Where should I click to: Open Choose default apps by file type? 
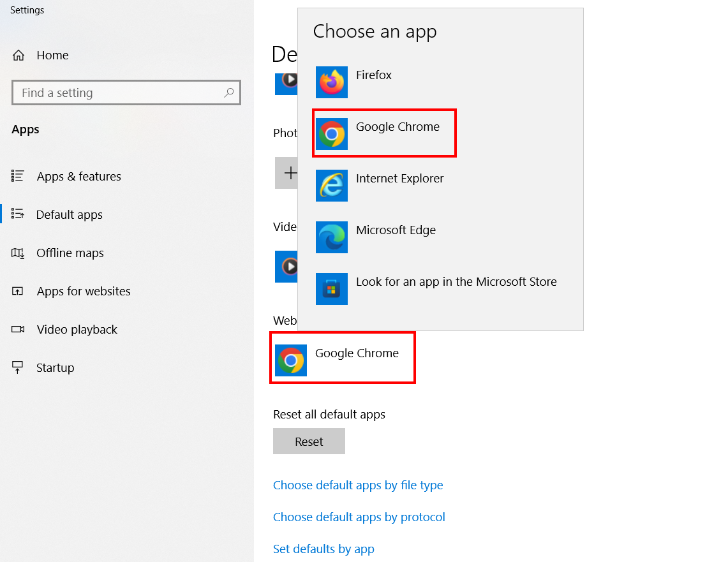[358, 485]
